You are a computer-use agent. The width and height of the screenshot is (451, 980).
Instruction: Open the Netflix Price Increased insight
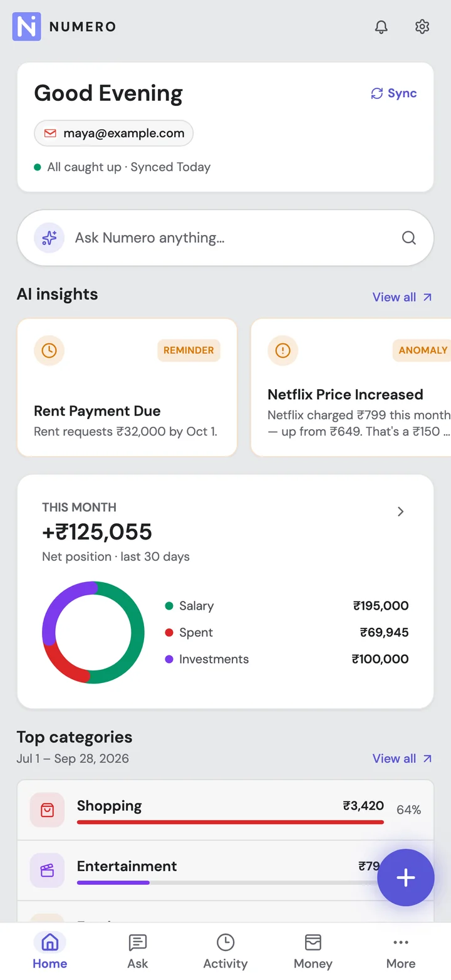coord(351,387)
